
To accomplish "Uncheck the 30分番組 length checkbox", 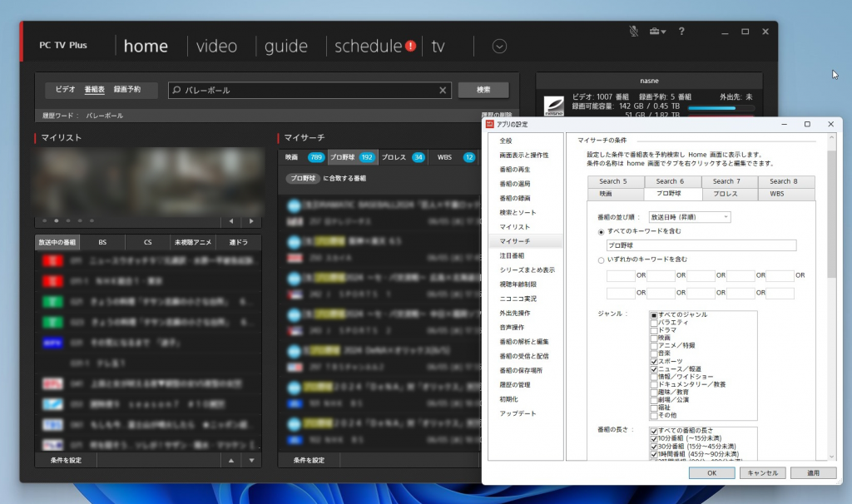I will click(x=654, y=447).
